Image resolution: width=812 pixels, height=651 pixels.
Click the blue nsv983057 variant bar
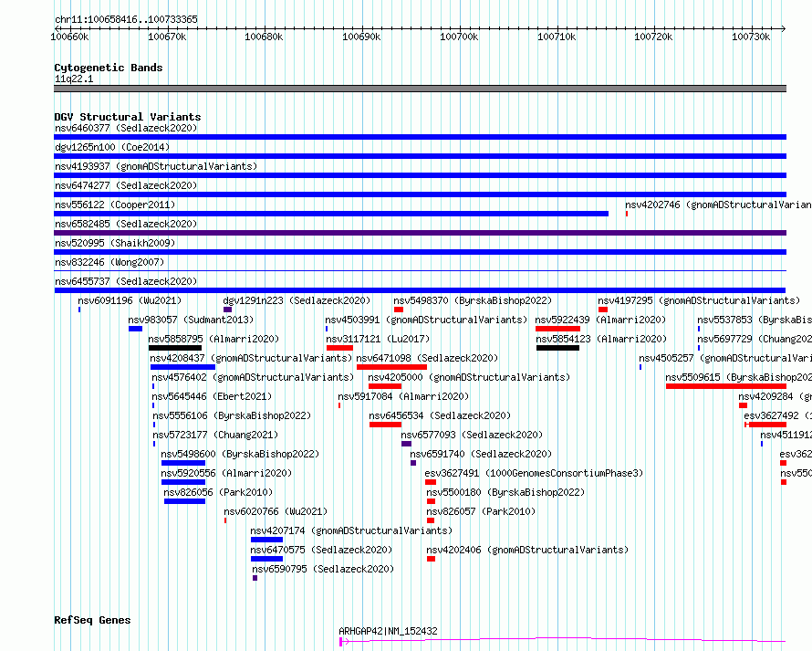[135, 329]
